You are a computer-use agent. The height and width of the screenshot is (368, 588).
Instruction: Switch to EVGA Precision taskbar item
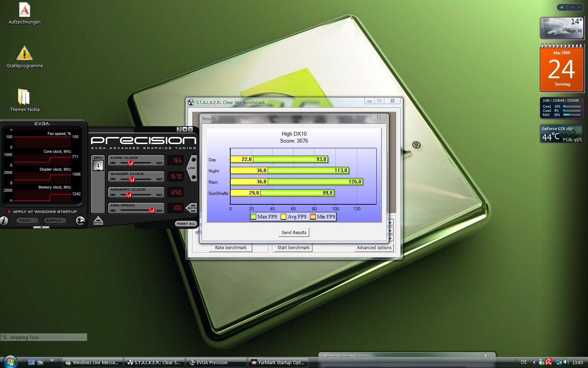click(216, 362)
